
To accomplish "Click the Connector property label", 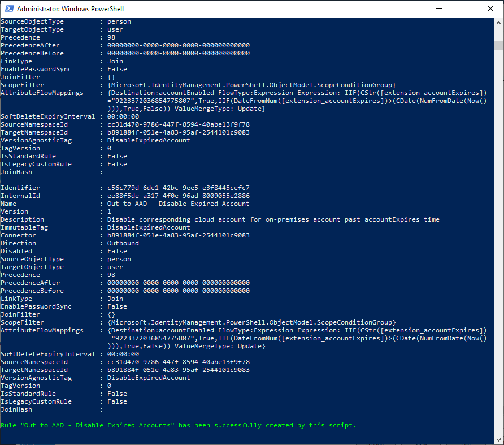I will 18,235.
